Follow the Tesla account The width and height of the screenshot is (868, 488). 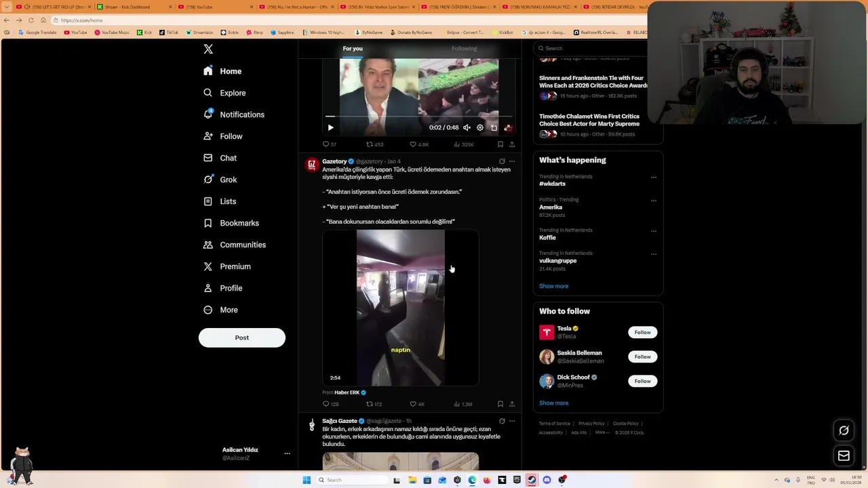642,332
